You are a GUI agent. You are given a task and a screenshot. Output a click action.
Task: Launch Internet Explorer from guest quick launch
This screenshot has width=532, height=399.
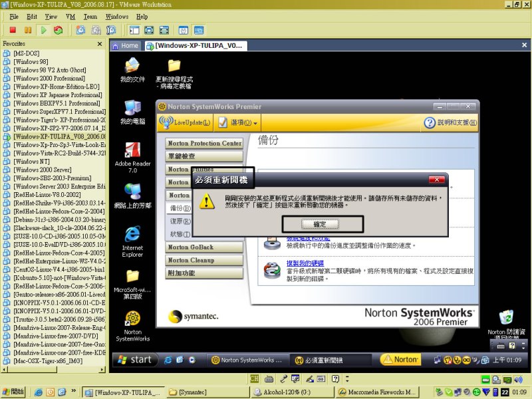coord(168,360)
